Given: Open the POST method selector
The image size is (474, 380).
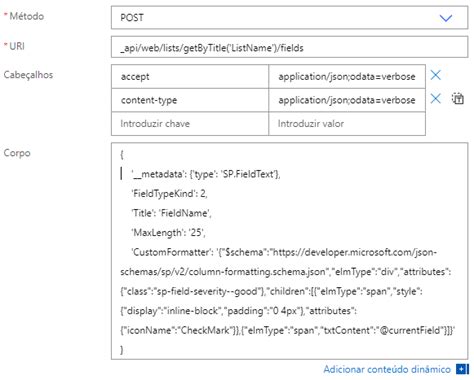Looking at the screenshot, I should [289, 17].
